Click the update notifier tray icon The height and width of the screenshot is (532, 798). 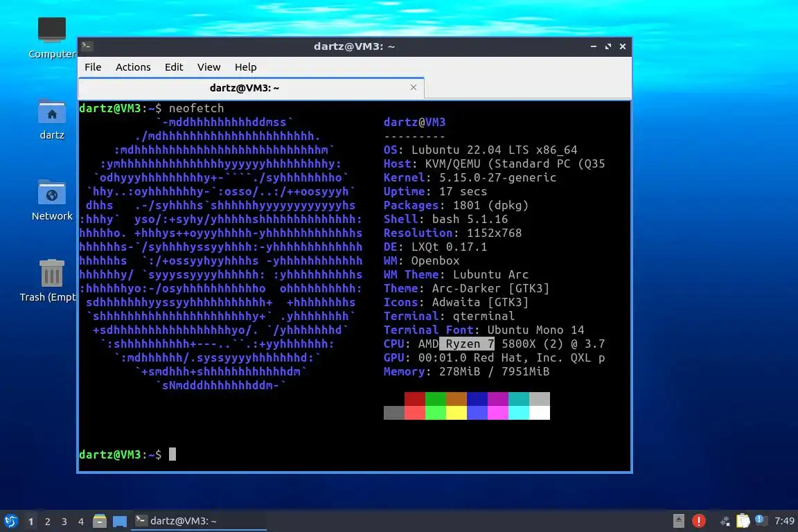[761, 520]
